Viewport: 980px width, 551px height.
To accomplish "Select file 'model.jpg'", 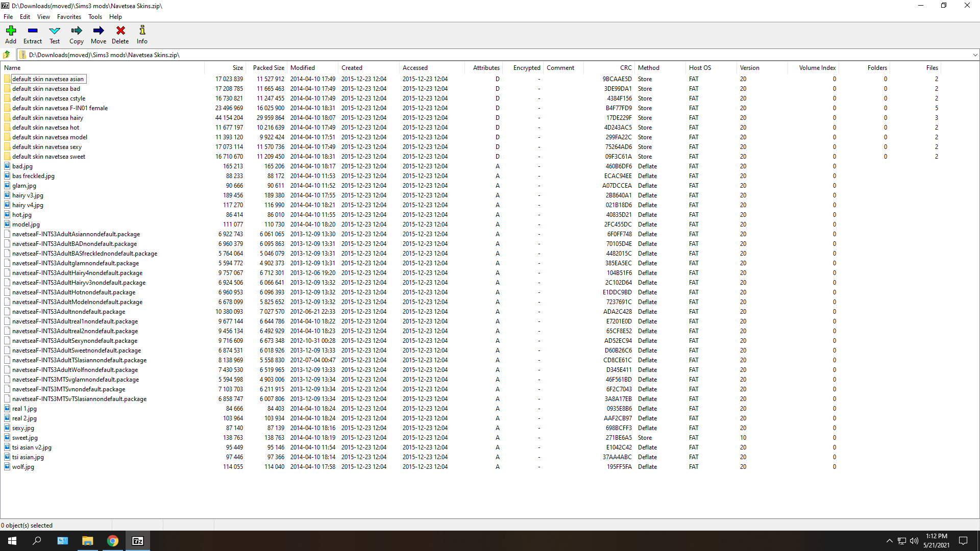I will [26, 224].
